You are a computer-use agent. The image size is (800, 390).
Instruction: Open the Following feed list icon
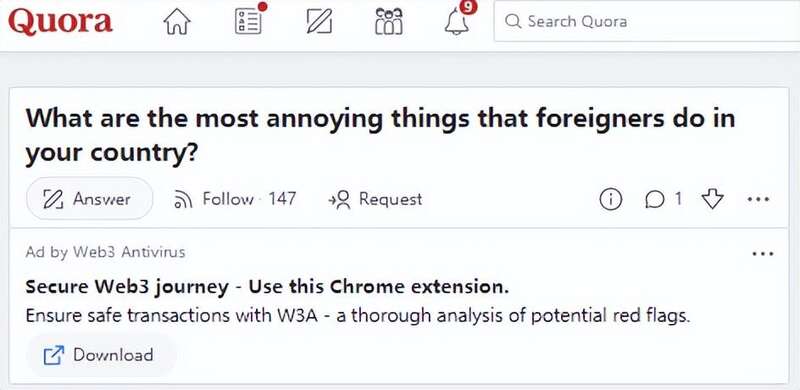click(x=248, y=21)
